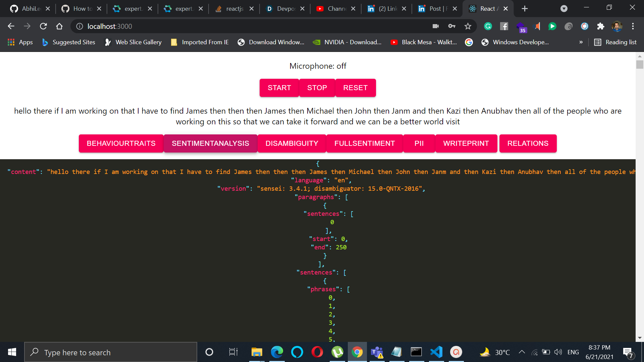Click the RELATIONS button
This screenshot has height=362, width=644.
click(528, 143)
